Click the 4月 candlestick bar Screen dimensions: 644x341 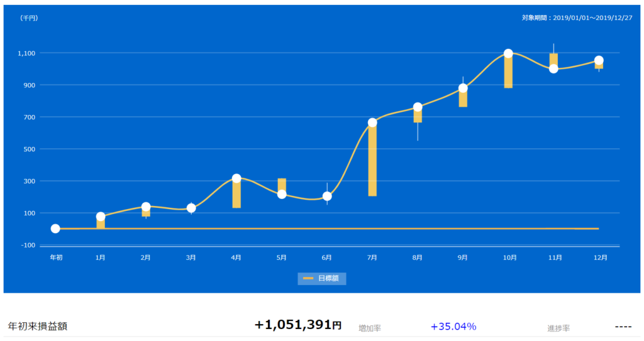(236, 193)
